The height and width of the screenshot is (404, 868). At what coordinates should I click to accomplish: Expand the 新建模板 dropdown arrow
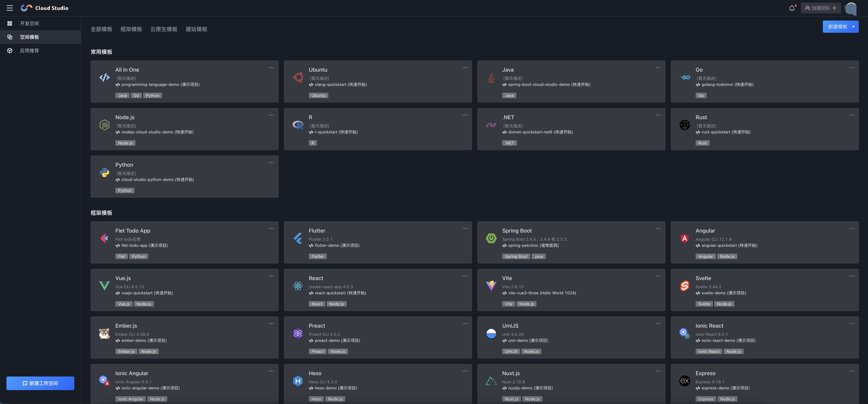[x=853, y=27]
